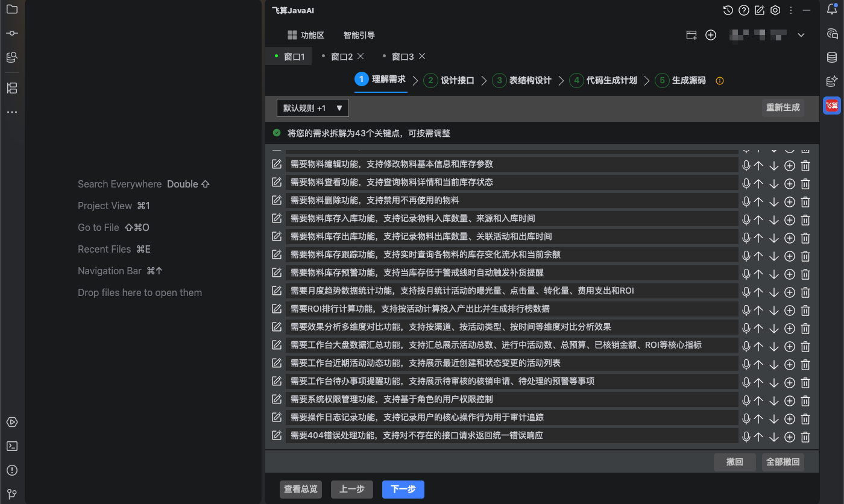Viewport: 844px width, 504px height.
Task: Open the Commit tool window
Action: coord(11,33)
